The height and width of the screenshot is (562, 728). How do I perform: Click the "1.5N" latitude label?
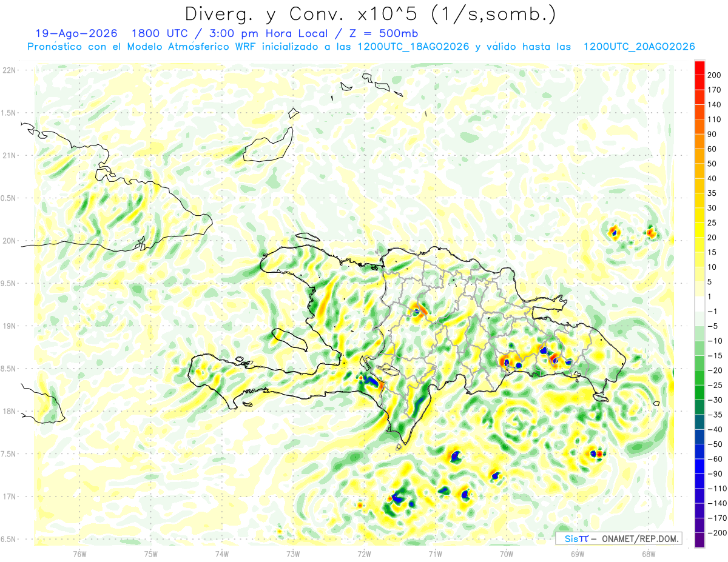tap(8, 113)
